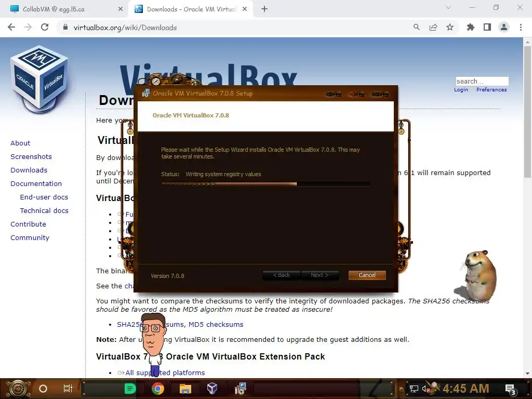Click the Hank Hill cartoon character
The image size is (532, 399).
click(x=153, y=344)
